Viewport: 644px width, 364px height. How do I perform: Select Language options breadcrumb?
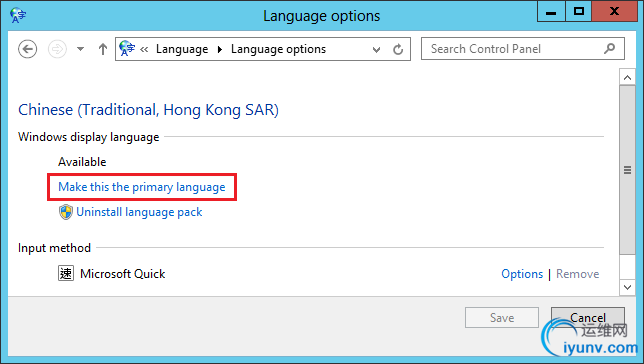278,49
